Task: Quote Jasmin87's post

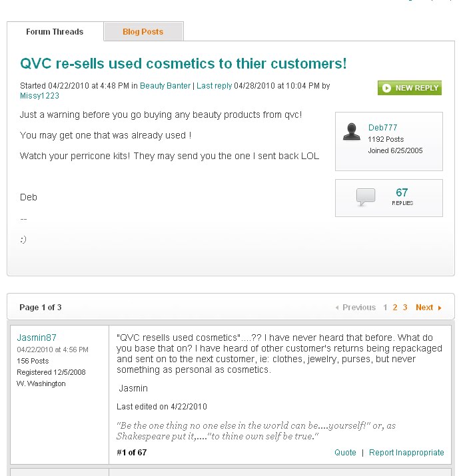Action: [x=345, y=453]
